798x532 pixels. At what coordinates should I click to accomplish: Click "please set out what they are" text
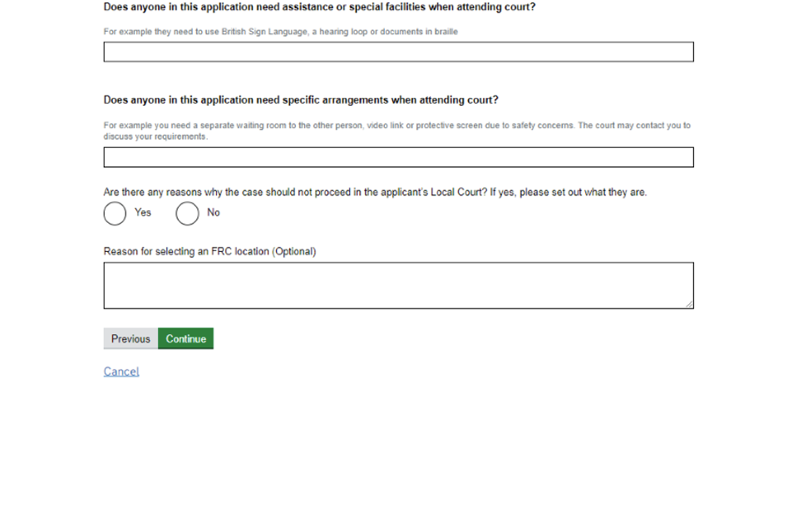click(x=582, y=192)
